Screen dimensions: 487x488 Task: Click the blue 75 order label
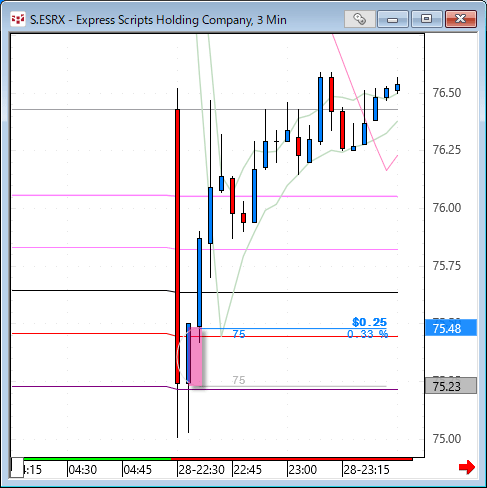(239, 334)
